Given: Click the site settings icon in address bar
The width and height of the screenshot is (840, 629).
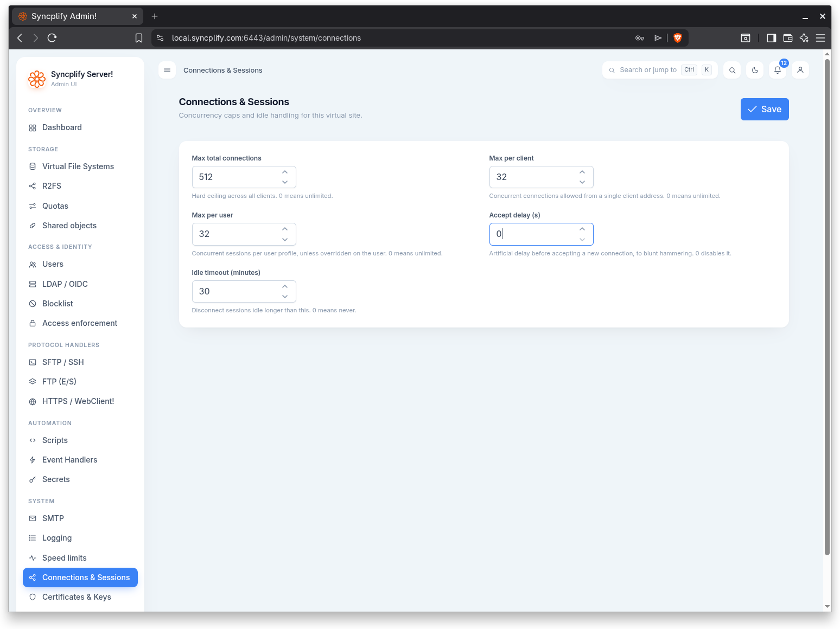Looking at the screenshot, I should tap(160, 38).
